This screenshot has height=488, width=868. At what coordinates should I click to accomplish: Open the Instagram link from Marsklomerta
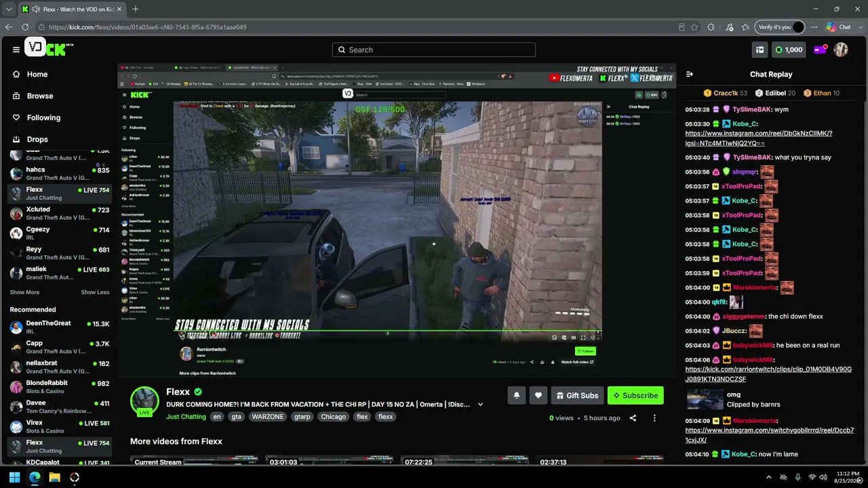pyautogui.click(x=770, y=435)
